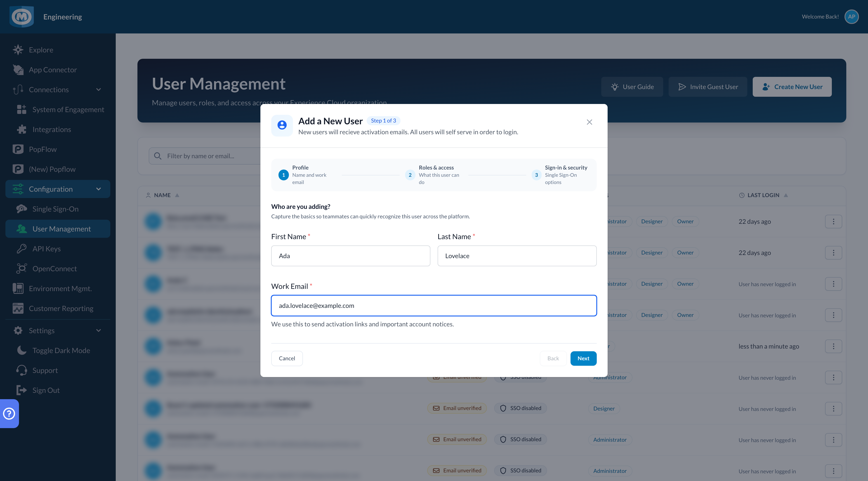Click Owner badge in first row
The image size is (868, 481).
[x=685, y=221]
